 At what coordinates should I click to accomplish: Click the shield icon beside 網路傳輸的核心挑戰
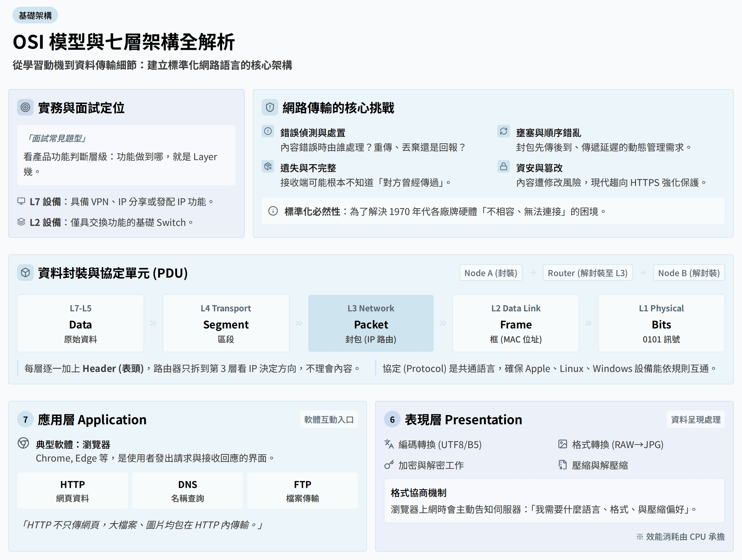tap(270, 108)
